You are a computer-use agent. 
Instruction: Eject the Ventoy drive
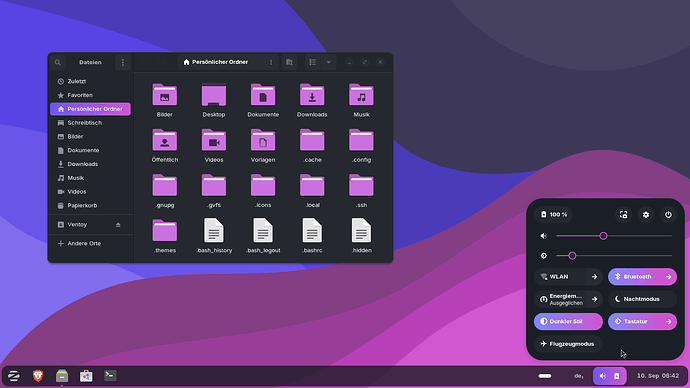(x=118, y=225)
